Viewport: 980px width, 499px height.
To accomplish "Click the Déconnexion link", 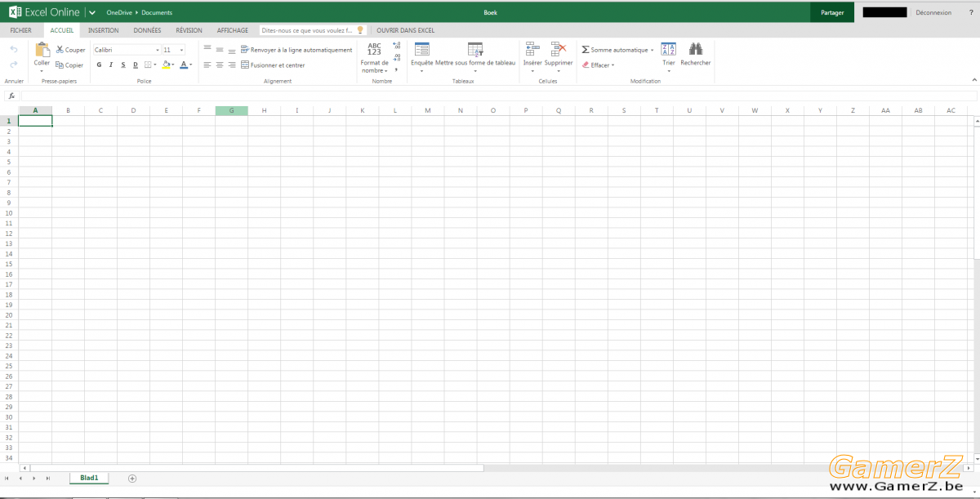I will pyautogui.click(x=933, y=12).
